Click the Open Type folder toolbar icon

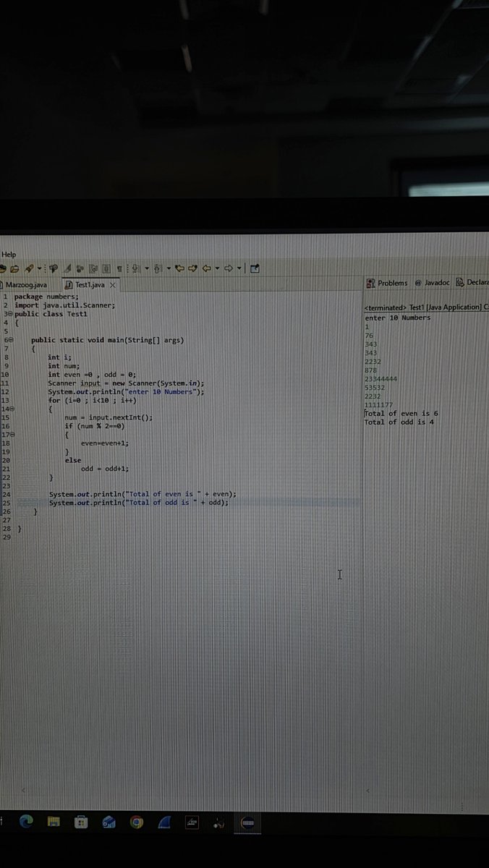coord(15,268)
